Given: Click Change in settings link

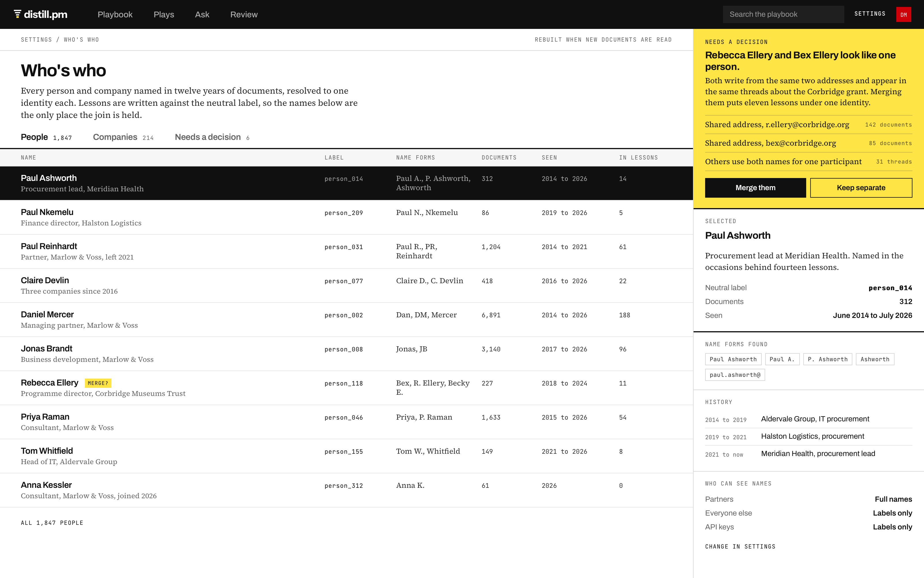Looking at the screenshot, I should pyautogui.click(x=740, y=546).
